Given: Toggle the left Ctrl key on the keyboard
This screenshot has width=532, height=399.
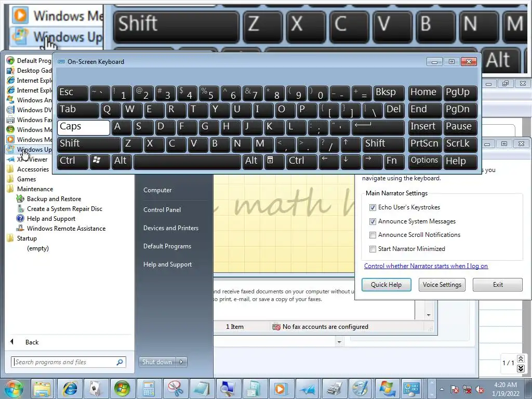Looking at the screenshot, I should [73, 161].
